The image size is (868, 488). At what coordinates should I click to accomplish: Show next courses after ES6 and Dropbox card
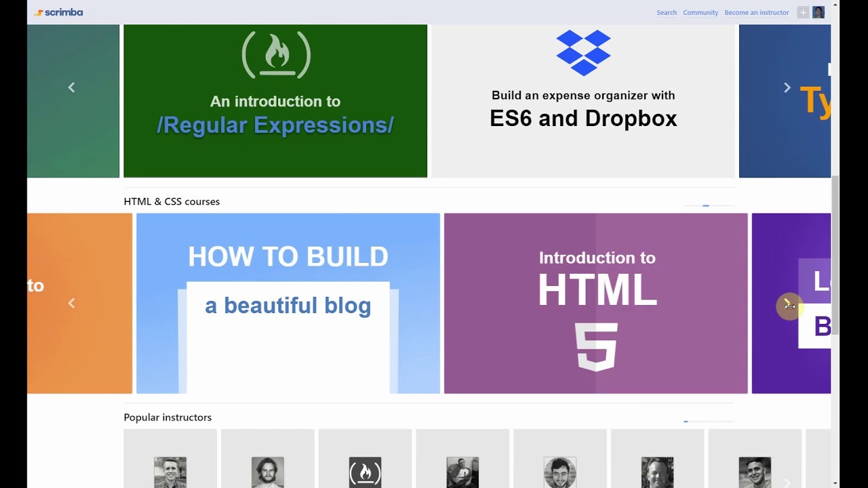tap(787, 87)
